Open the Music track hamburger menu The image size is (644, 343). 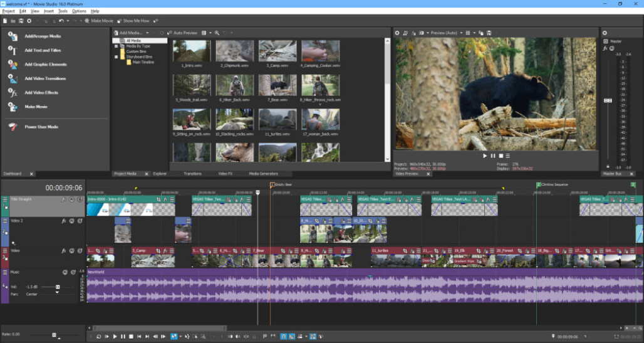tap(5, 272)
